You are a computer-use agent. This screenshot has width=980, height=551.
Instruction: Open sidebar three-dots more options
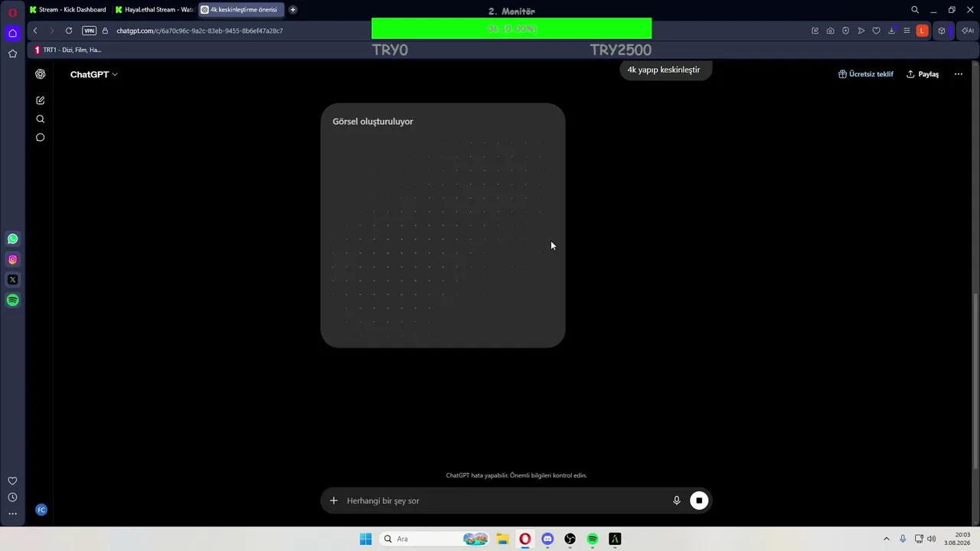coord(12,514)
